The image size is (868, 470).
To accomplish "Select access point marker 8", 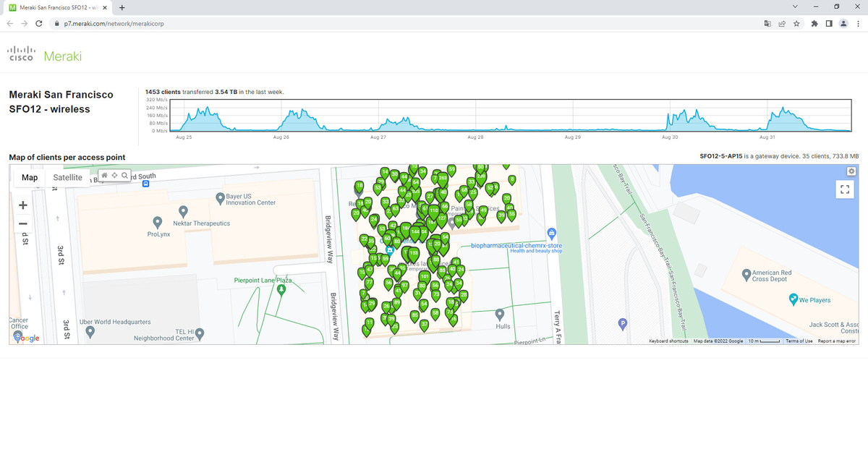I will pyautogui.click(x=512, y=180).
